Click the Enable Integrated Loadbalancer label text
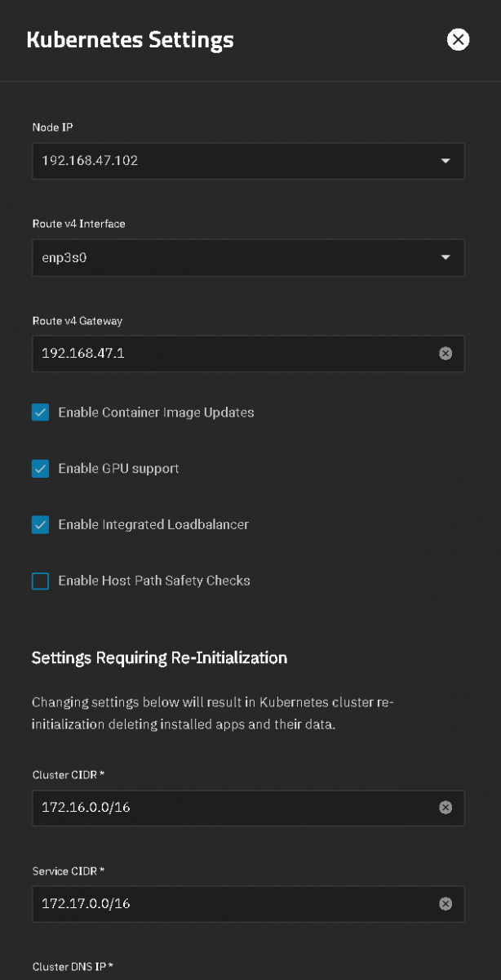Viewport: 501px width, 980px height. coord(153,524)
